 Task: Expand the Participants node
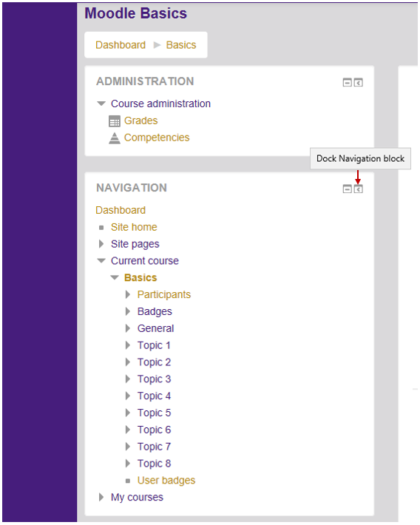[128, 294]
